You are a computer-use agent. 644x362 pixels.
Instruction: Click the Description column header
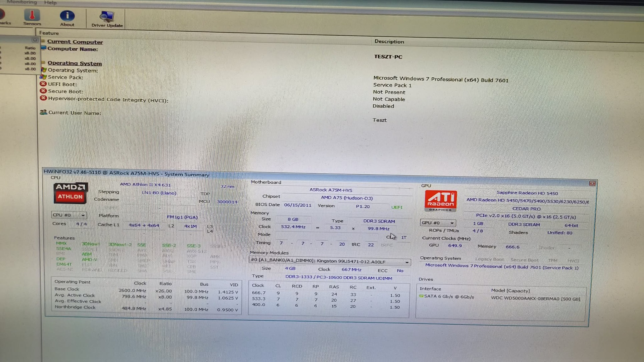(x=389, y=42)
